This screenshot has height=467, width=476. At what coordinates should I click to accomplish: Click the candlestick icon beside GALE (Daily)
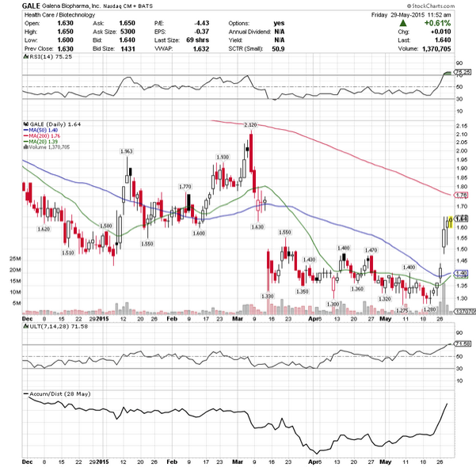click(25, 124)
